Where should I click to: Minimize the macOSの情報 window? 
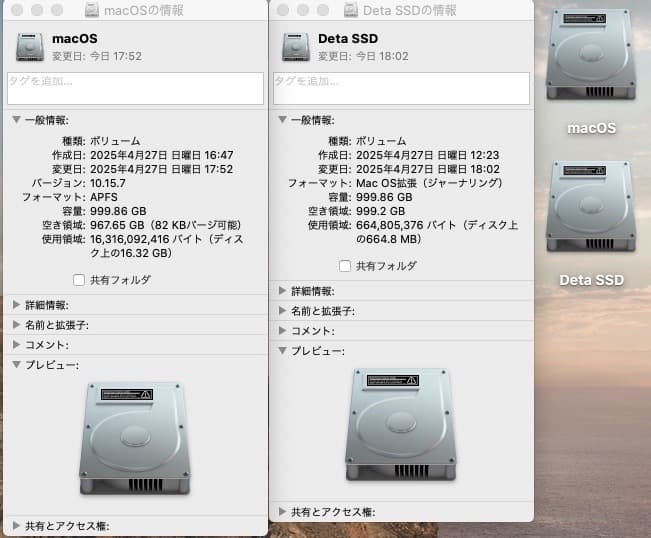37,10
